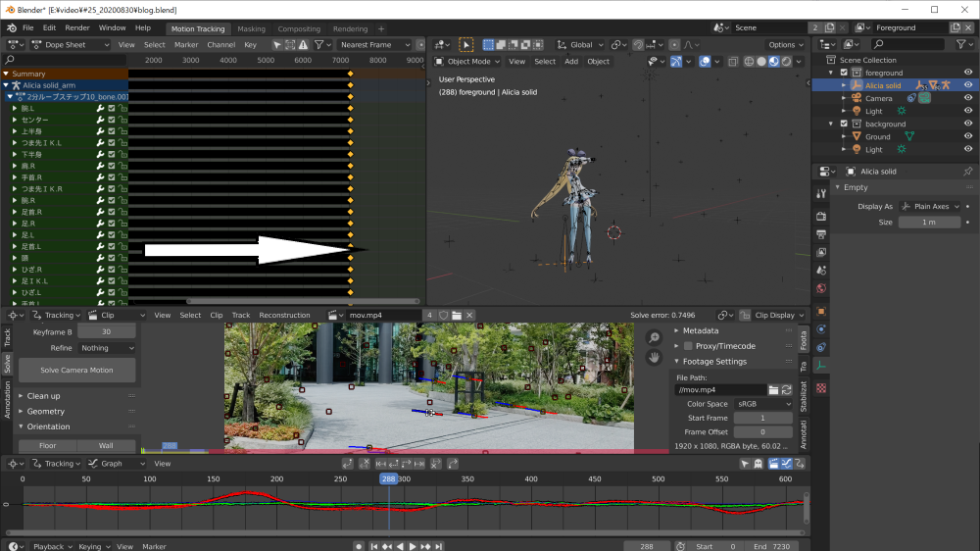Open the file browser folder icon beside mov.mp4
This screenshot has width=980, height=551.
point(773,389)
